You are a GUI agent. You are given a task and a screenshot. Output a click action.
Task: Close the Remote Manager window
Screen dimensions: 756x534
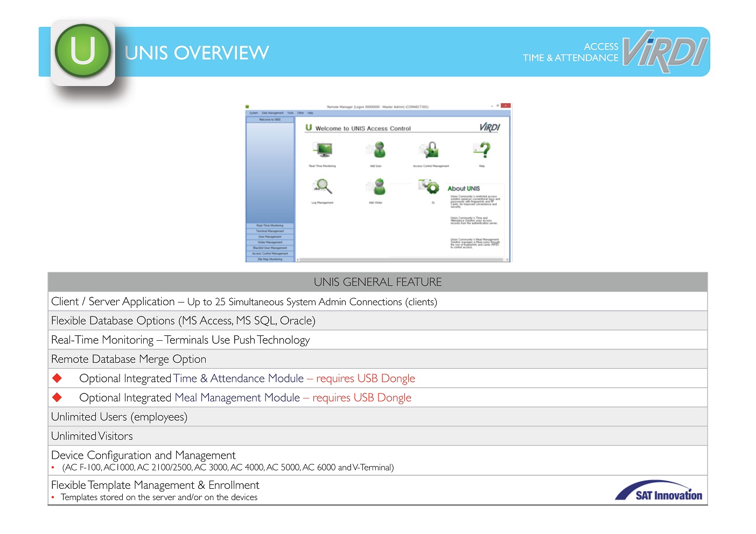pos(506,106)
